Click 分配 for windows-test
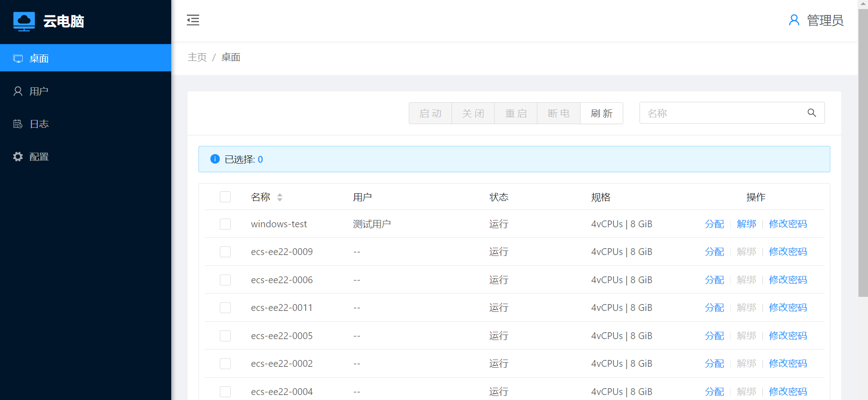 click(714, 224)
